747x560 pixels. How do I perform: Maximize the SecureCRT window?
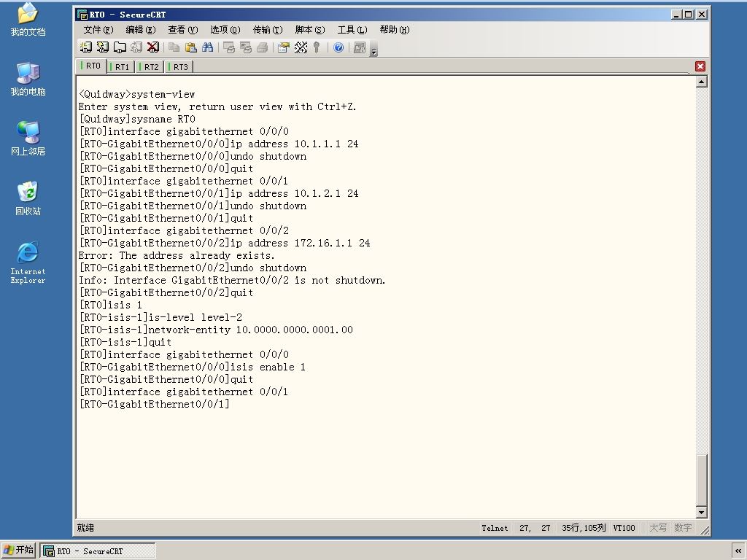pos(689,15)
